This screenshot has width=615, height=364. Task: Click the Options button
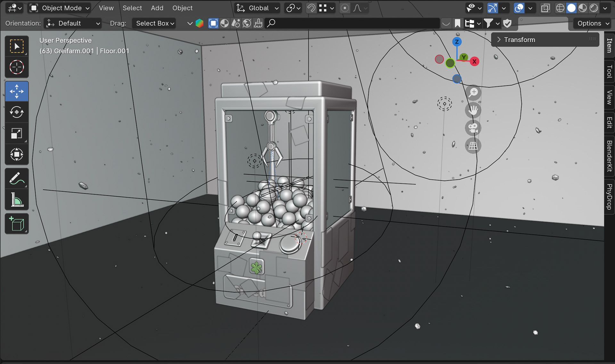(593, 23)
